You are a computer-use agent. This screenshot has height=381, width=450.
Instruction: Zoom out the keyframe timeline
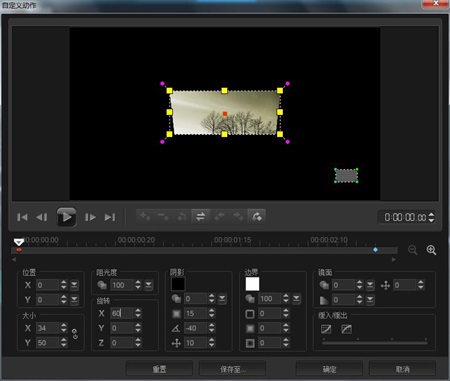tap(413, 250)
